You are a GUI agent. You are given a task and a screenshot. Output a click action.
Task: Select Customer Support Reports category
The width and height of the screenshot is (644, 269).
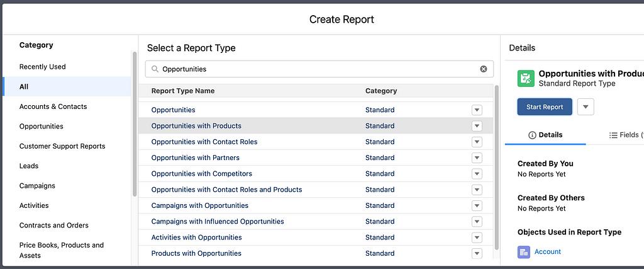pos(62,146)
